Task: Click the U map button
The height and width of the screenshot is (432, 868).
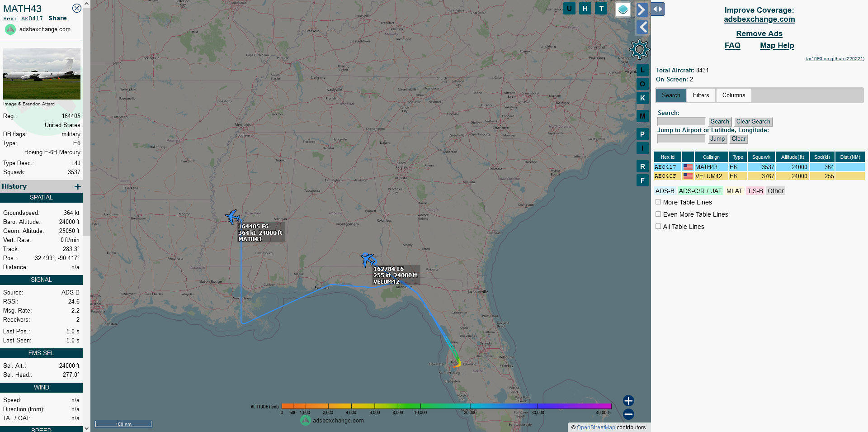Action: tap(569, 8)
